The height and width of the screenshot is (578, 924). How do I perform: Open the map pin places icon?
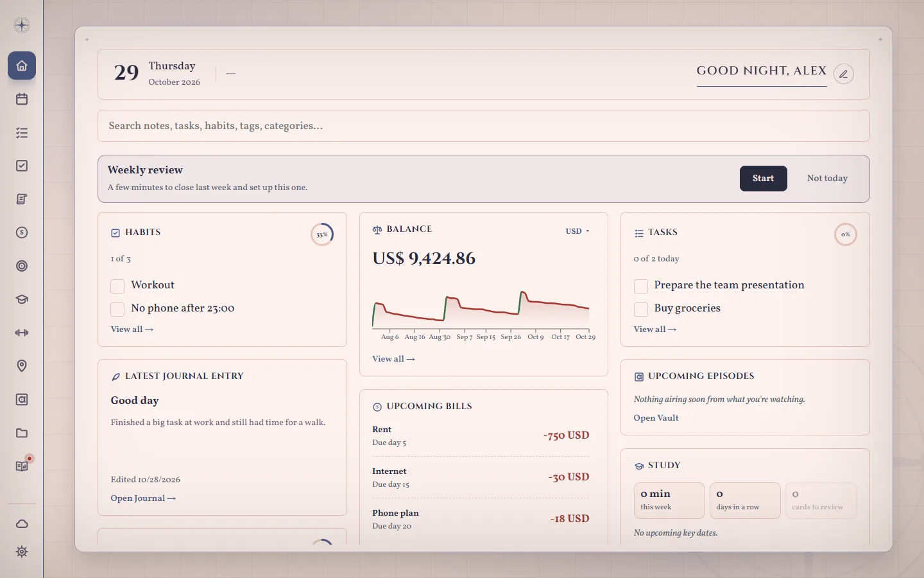(22, 366)
